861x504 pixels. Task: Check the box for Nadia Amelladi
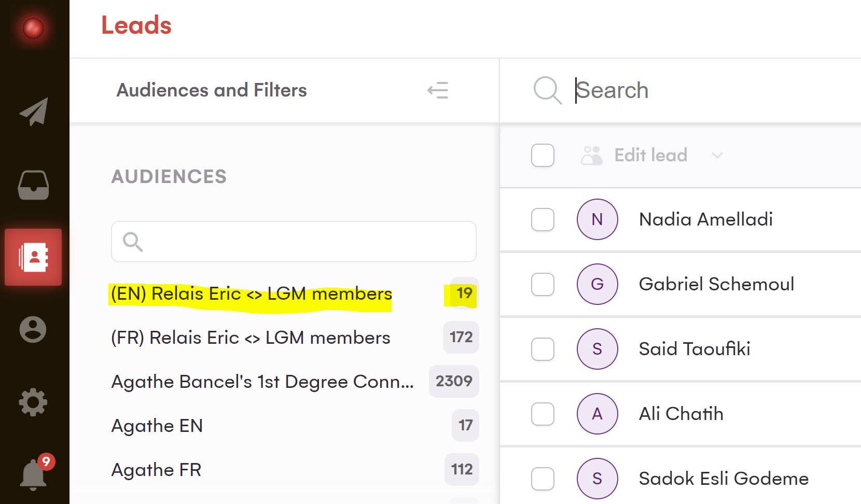tap(543, 219)
